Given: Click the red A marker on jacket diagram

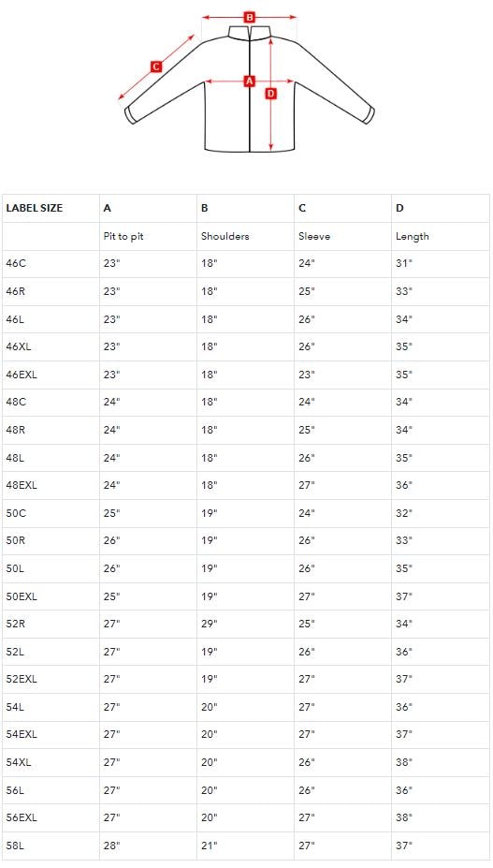Looking at the screenshot, I should (x=250, y=81).
